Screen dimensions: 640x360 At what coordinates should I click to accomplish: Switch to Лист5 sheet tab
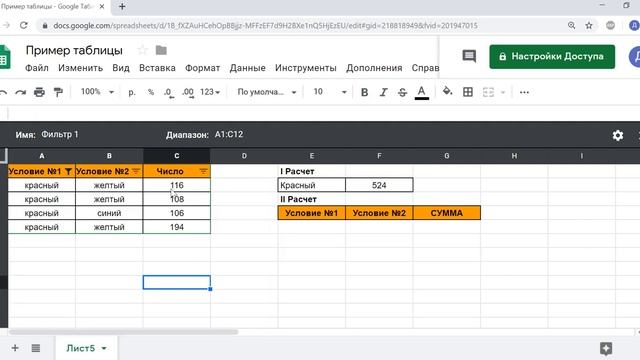[81, 348]
